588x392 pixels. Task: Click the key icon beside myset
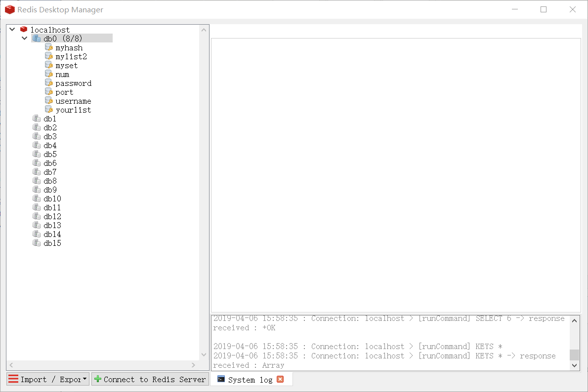click(49, 65)
